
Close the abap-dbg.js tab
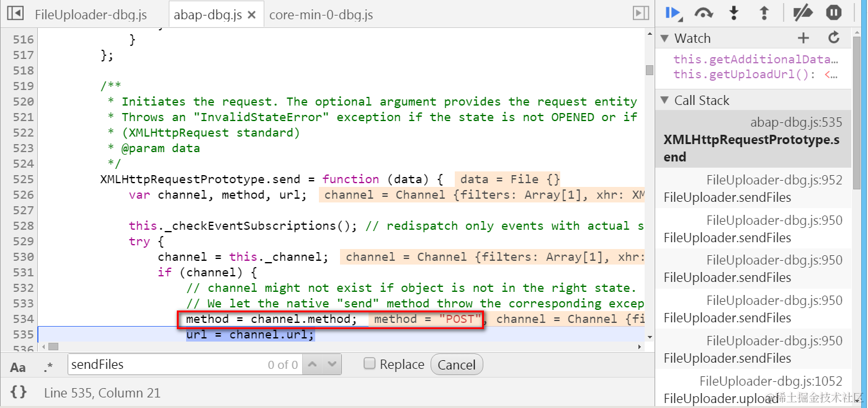tap(252, 15)
